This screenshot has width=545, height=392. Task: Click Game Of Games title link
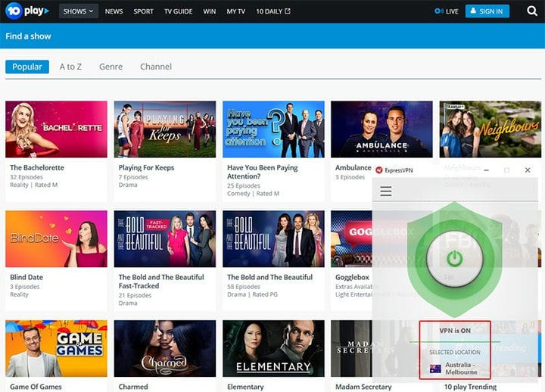(x=36, y=387)
